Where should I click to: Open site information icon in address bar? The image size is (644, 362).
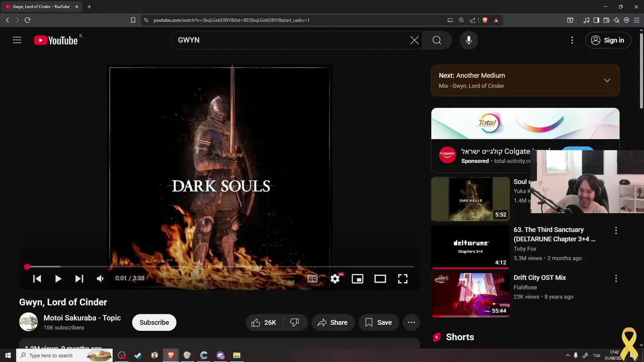pos(146,20)
